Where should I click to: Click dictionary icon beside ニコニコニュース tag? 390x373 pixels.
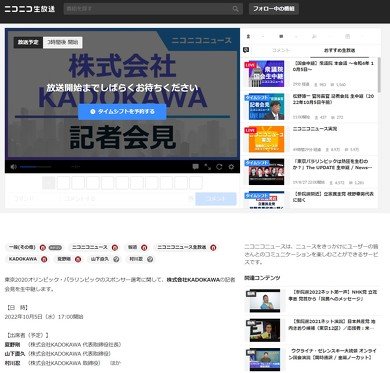click(x=115, y=248)
